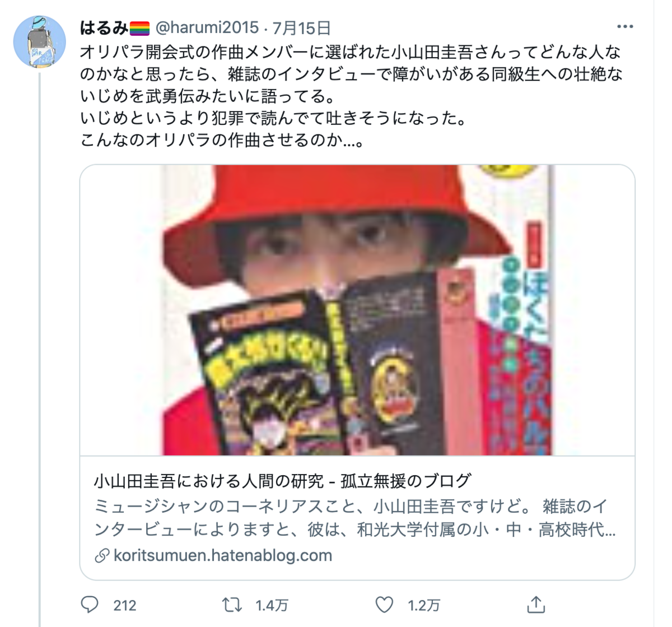The image size is (672, 627).
Task: Click the 7月15日 tweet date
Action: [x=302, y=27]
